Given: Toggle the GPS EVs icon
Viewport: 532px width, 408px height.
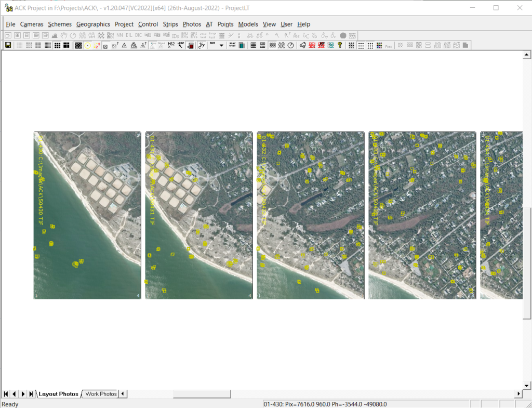Looking at the screenshot, I should coord(194,35).
